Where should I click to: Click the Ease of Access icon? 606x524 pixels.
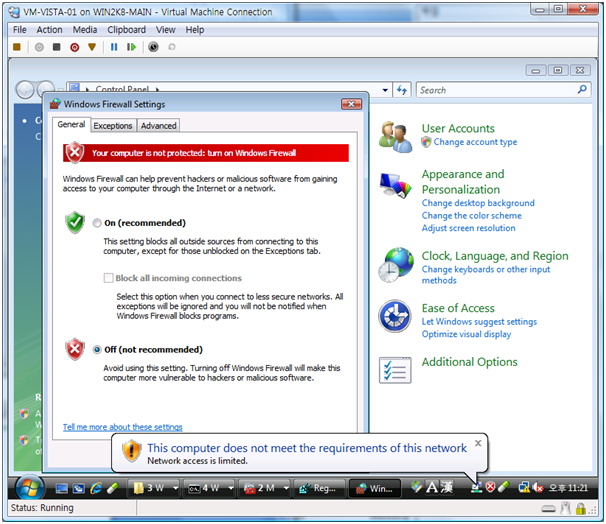coord(395,316)
